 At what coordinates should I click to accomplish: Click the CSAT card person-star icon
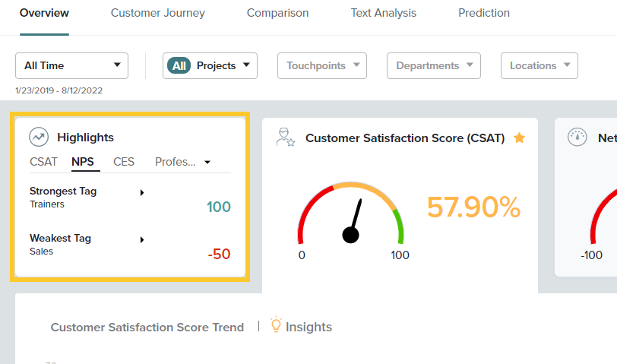click(x=286, y=137)
